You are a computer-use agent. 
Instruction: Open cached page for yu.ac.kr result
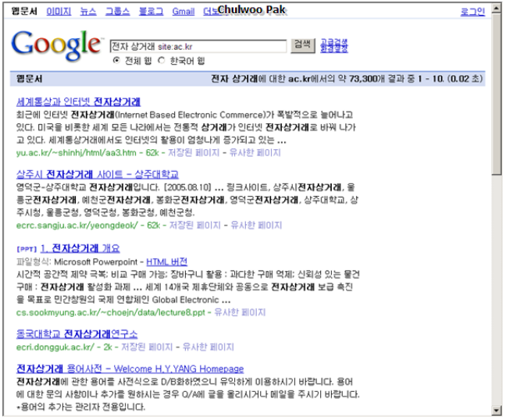(x=194, y=152)
